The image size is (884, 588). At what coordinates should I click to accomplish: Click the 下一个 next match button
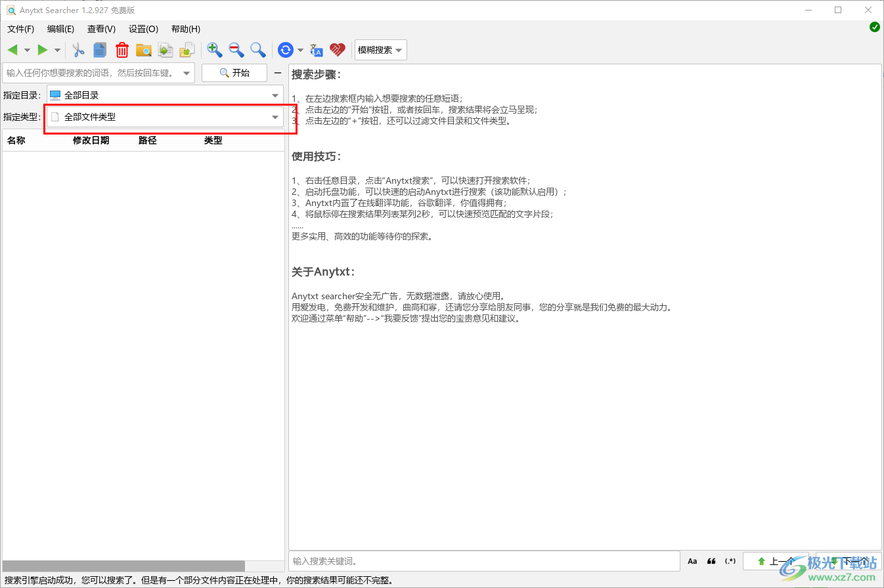click(x=848, y=561)
